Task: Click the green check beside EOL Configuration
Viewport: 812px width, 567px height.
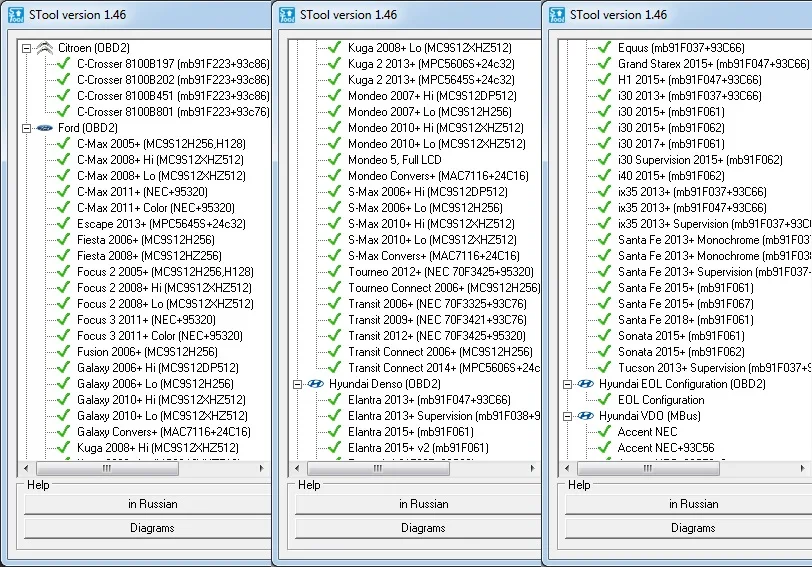Action: coord(604,400)
